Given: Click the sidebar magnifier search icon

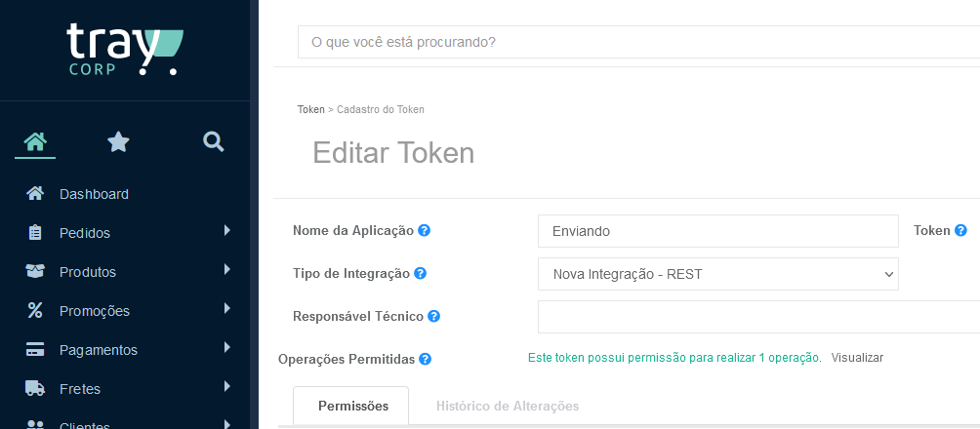Looking at the screenshot, I should [x=214, y=142].
